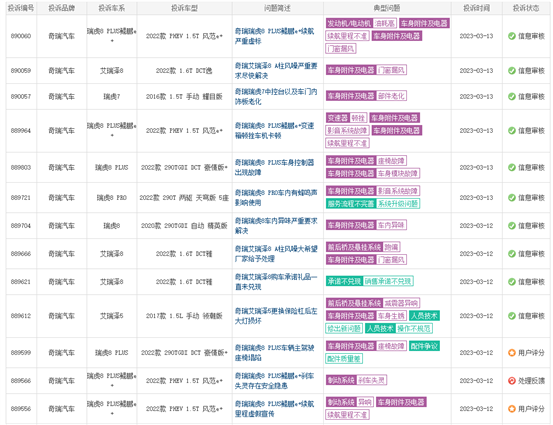Click the 销售承诺不兑现 issue tag
Viewport: 553px width, 425px height.
tap(388, 281)
